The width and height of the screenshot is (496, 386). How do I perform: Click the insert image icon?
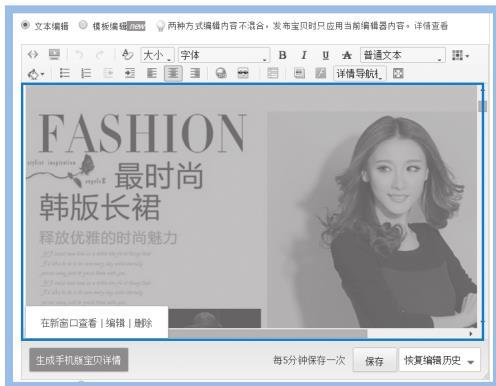pos(299,73)
